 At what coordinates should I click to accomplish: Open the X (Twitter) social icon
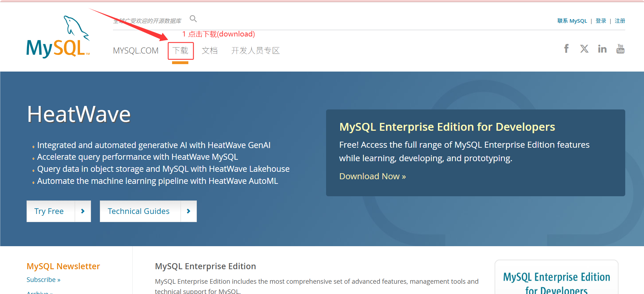click(585, 49)
